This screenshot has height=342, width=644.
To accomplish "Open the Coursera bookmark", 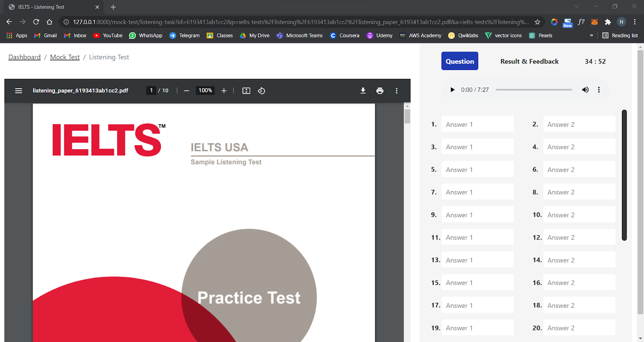I will 345,35.
